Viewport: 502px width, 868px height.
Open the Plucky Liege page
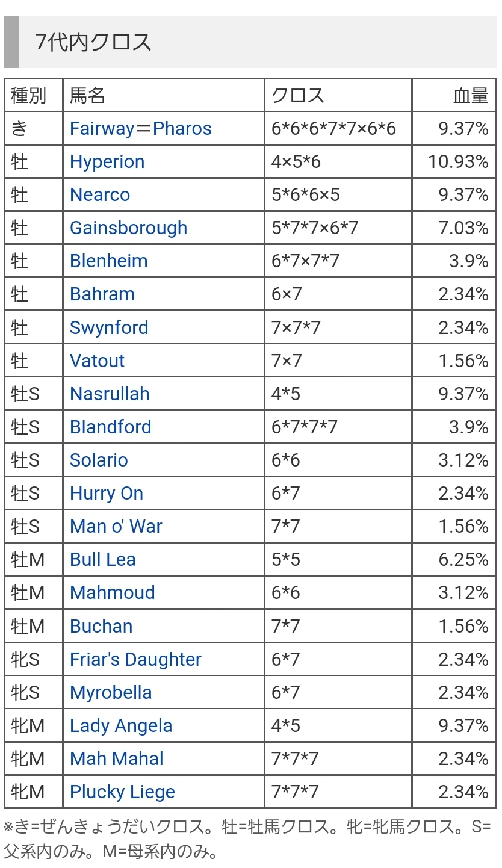coord(123,792)
